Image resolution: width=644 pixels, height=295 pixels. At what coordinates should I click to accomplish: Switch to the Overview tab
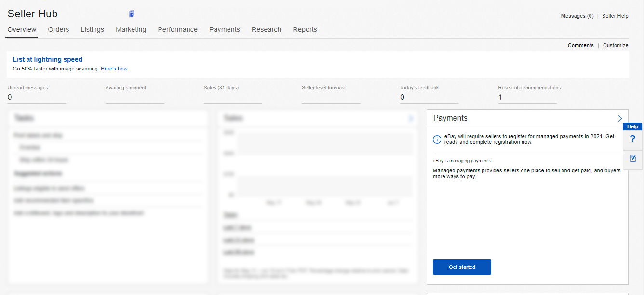(x=22, y=29)
